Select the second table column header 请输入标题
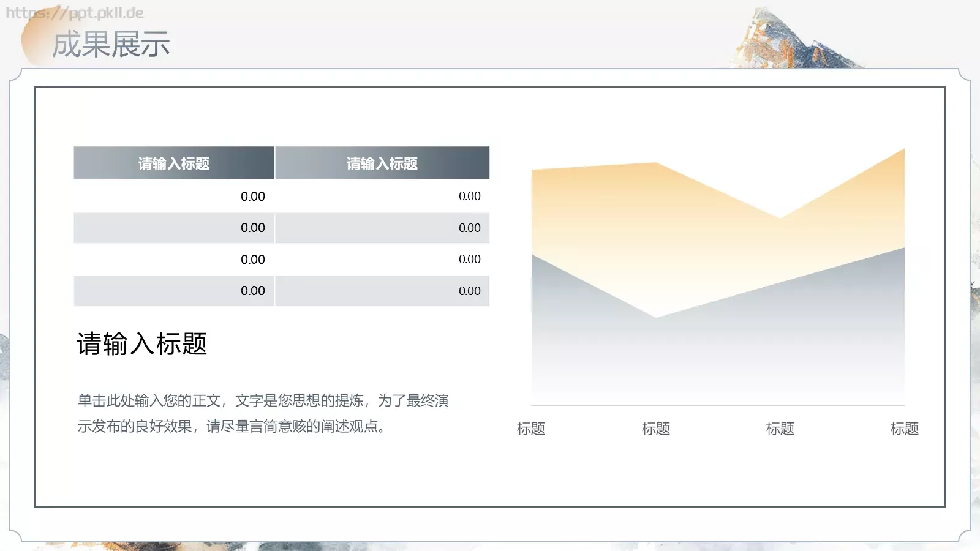This screenshot has width=980, height=551. coord(382,163)
